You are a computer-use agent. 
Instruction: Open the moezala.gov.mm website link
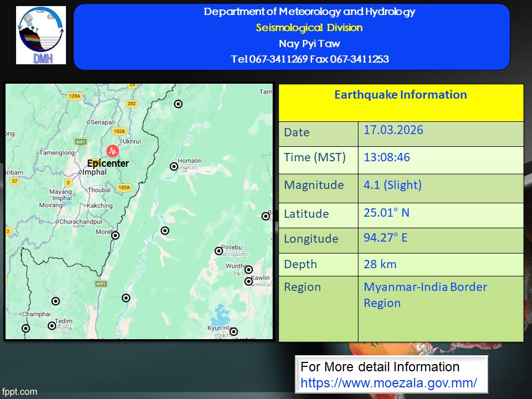point(388,382)
